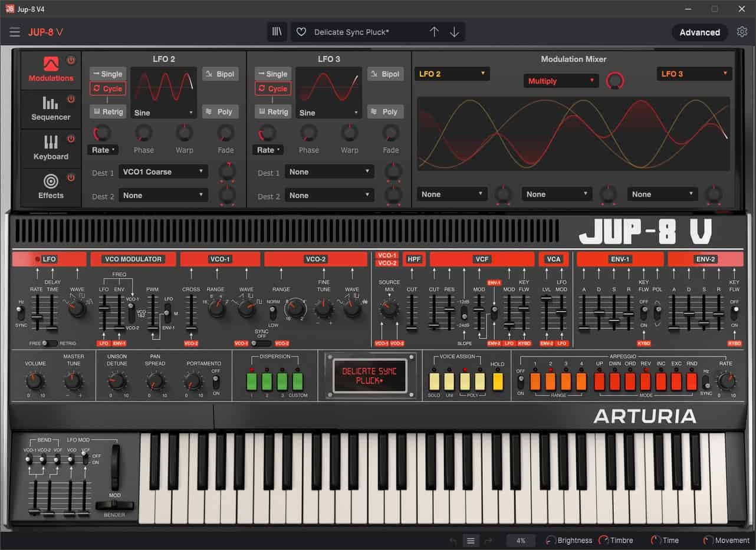Load the next preset with the down arrow
This screenshot has width=756, height=550.
click(455, 32)
